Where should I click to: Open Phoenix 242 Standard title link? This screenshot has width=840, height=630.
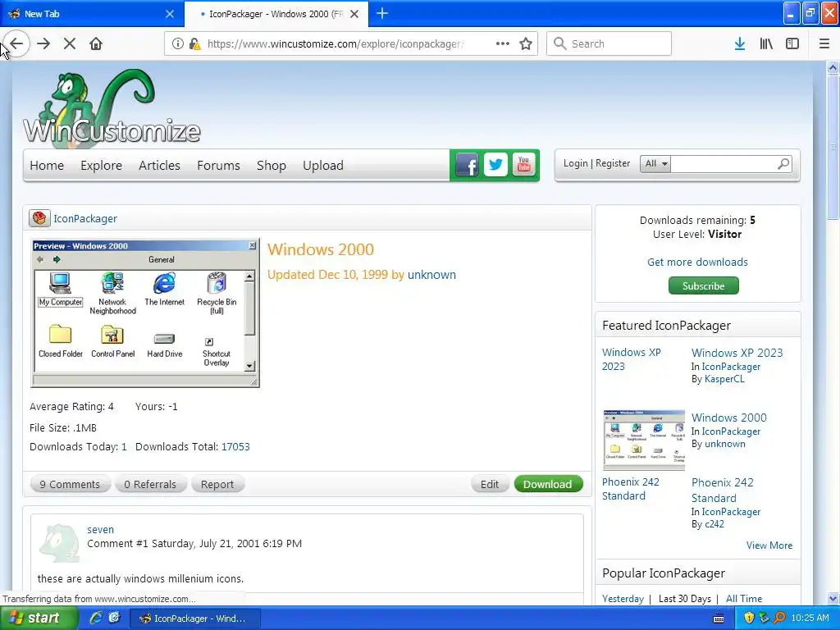click(722, 491)
